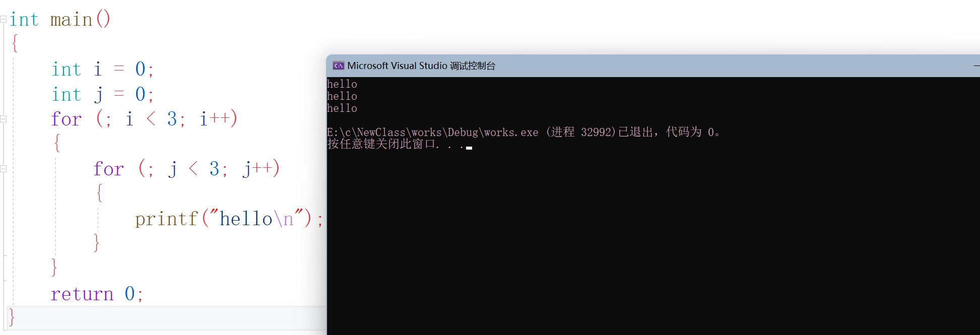Image resolution: width=980 pixels, height=335 pixels.
Task: Click the first hello output line in console
Action: pyautogui.click(x=342, y=84)
